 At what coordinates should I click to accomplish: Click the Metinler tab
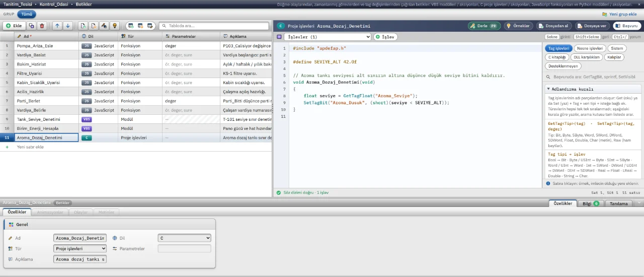pyautogui.click(x=106, y=212)
